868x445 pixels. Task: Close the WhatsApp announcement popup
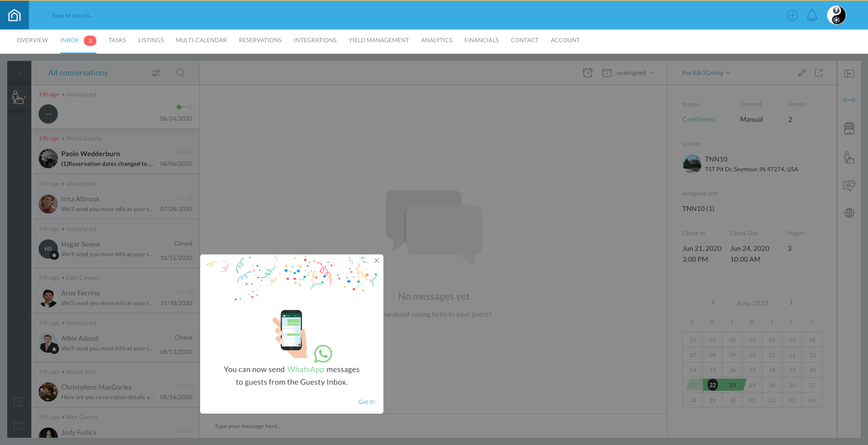[x=376, y=261]
